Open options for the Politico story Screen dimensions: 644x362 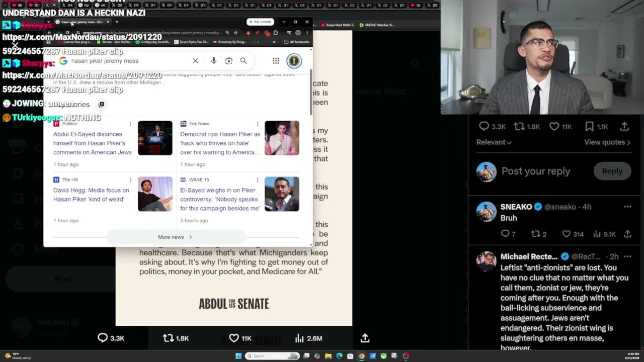tap(130, 124)
